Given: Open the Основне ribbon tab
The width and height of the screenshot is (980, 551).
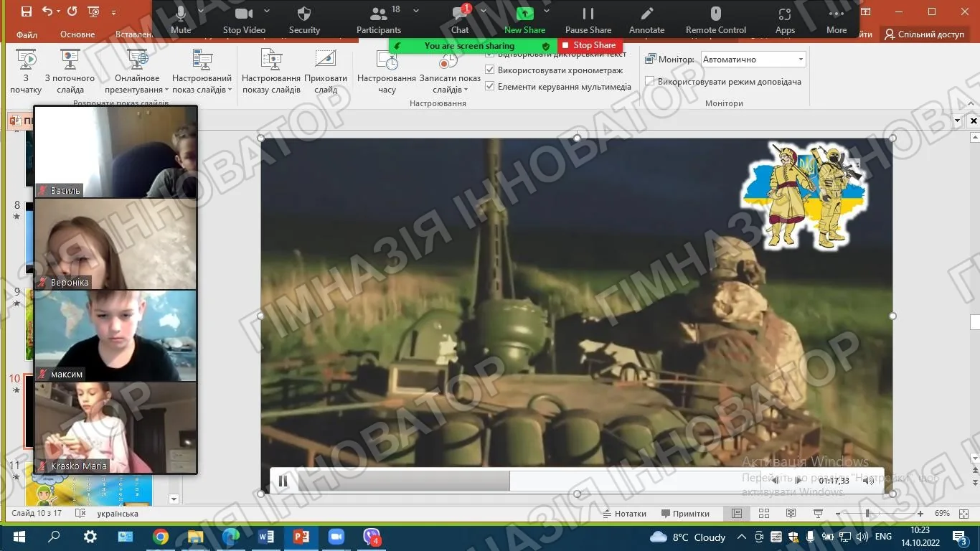Looking at the screenshot, I should 77,34.
